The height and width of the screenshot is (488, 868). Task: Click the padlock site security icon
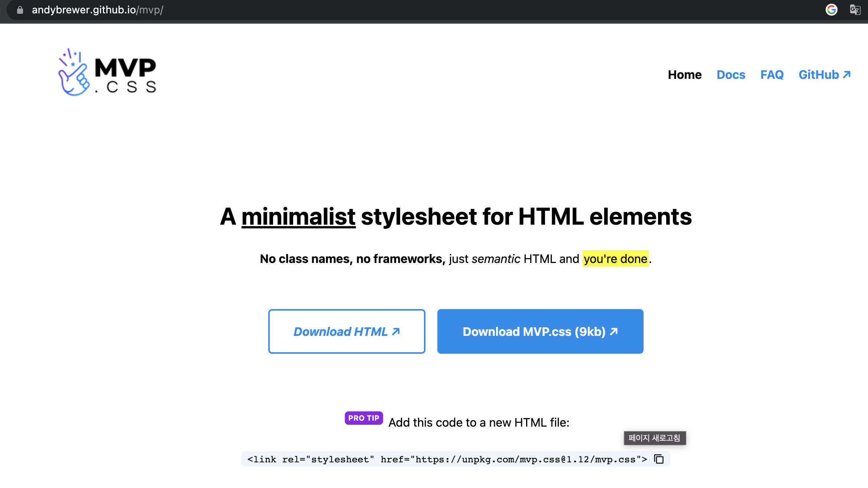click(x=20, y=10)
